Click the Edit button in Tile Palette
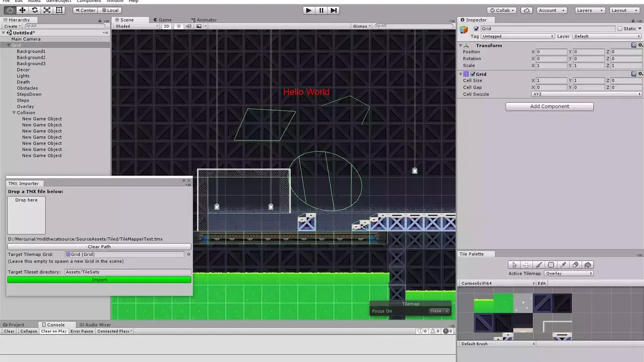The image size is (644, 362). pos(541,284)
